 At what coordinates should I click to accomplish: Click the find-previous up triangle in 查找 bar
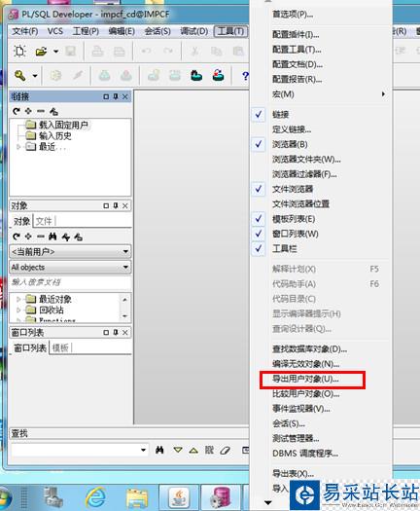[193, 451]
